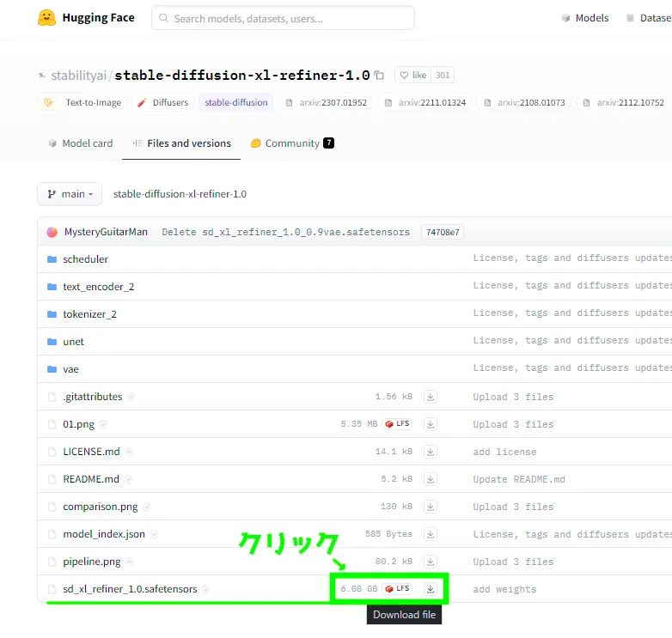672x638 pixels.
Task: Click MysteryGuitarMan avatar icon
Action: (x=52, y=232)
